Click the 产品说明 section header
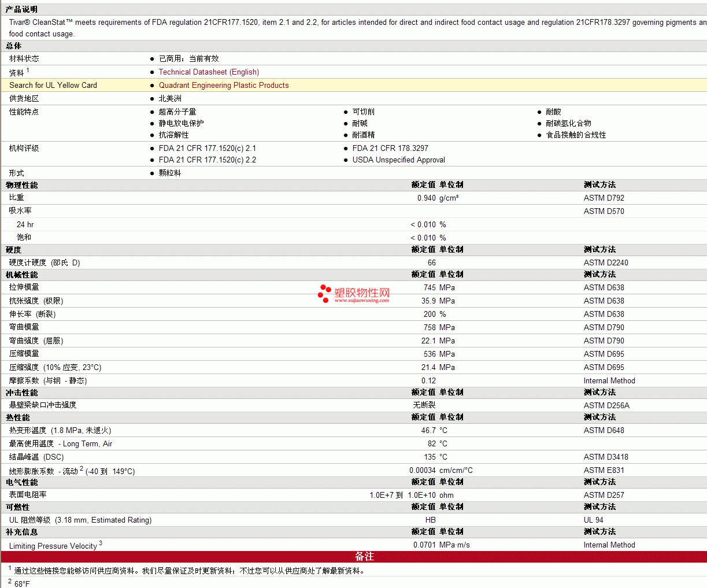This screenshot has height=588, width=707. click(x=21, y=9)
